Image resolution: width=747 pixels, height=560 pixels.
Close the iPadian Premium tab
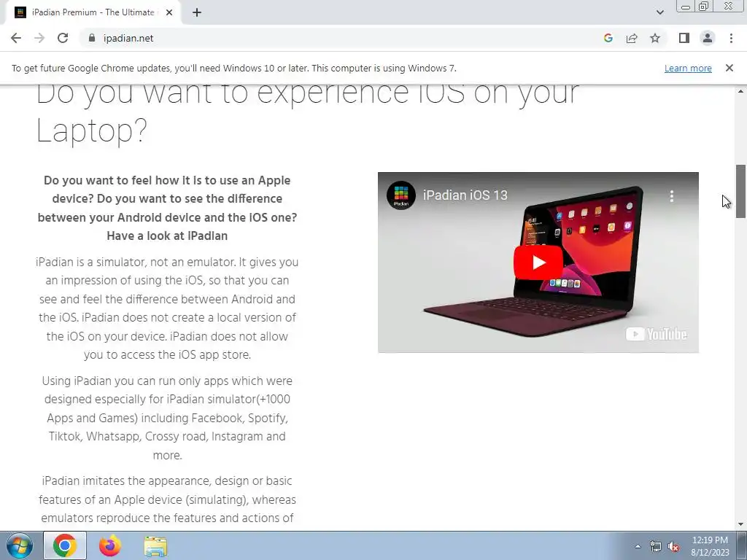click(x=169, y=12)
